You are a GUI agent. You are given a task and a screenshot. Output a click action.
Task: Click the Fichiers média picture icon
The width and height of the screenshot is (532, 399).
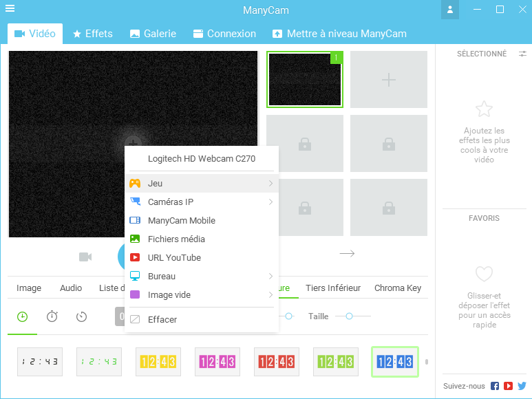pos(135,239)
